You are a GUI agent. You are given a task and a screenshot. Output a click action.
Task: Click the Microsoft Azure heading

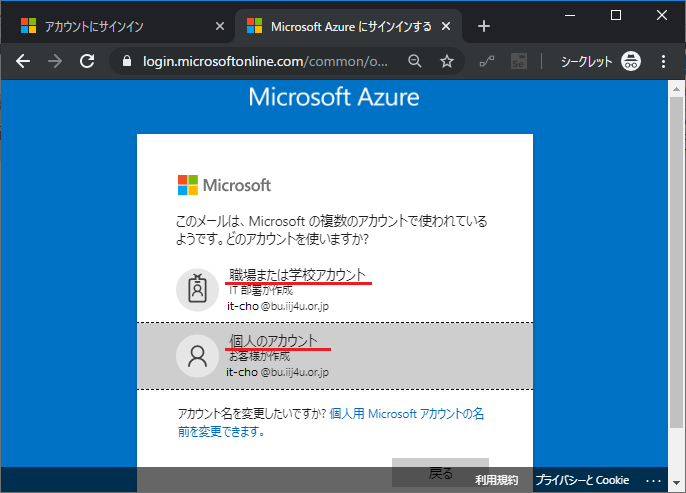[334, 97]
